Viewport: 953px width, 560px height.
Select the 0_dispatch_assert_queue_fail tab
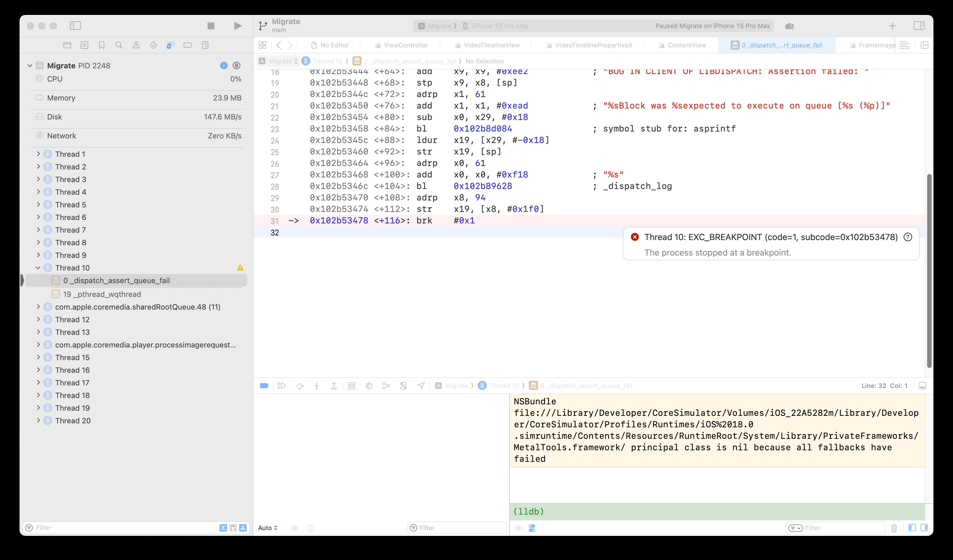pos(776,45)
